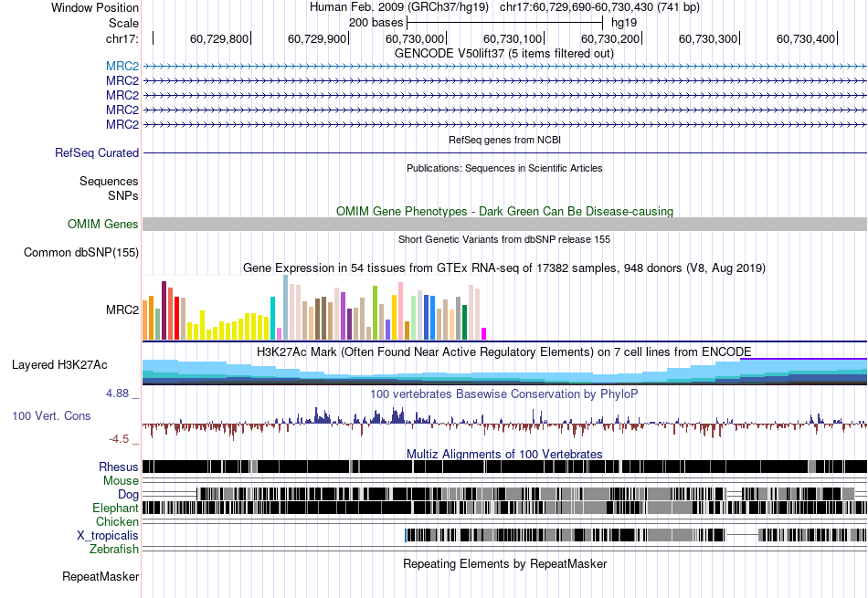Screen dimensions: 868x598
Task: Click the Sequences track label
Action: pyautogui.click(x=109, y=182)
